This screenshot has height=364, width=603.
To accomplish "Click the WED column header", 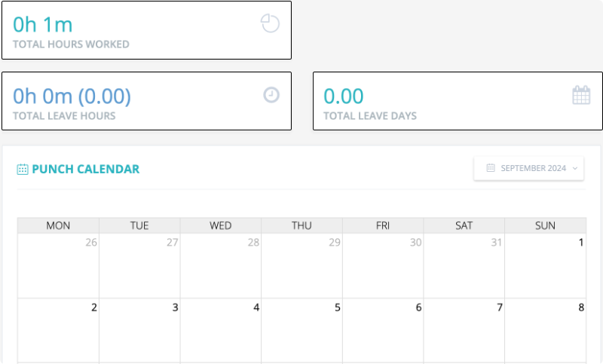I will [x=220, y=225].
